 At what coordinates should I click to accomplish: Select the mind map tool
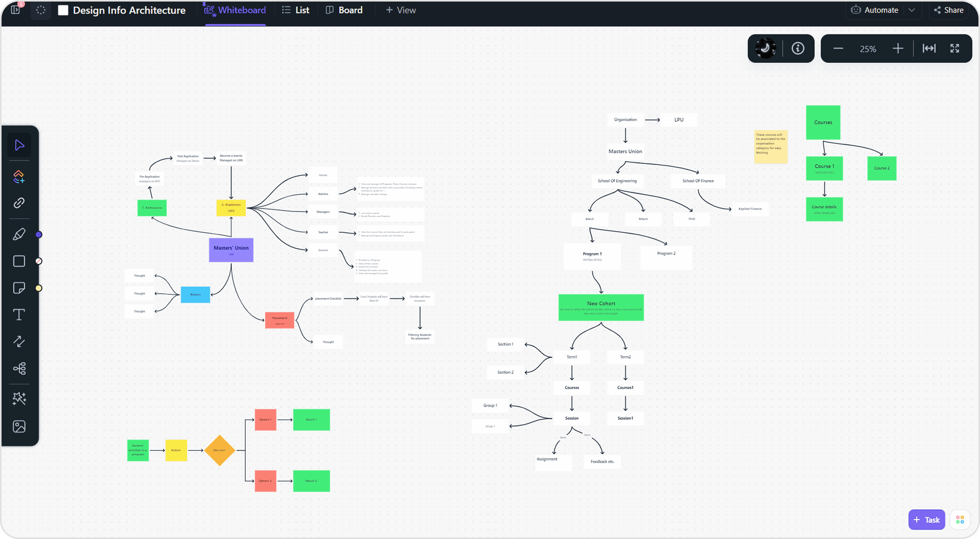click(19, 368)
